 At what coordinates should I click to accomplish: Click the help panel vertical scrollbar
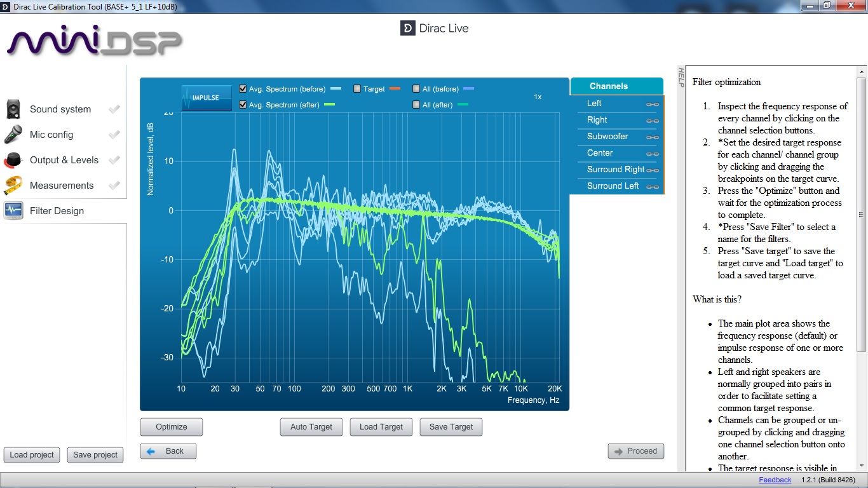tap(861, 215)
